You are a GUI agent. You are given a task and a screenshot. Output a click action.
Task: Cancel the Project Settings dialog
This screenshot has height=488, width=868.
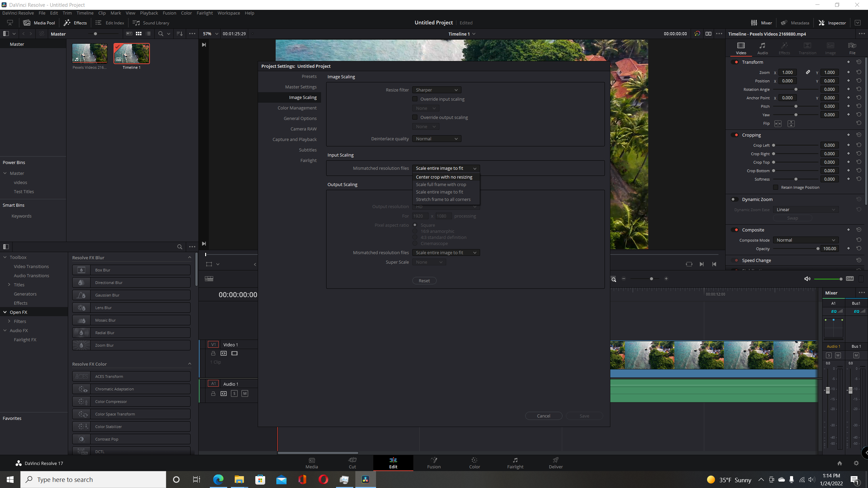[x=544, y=416]
